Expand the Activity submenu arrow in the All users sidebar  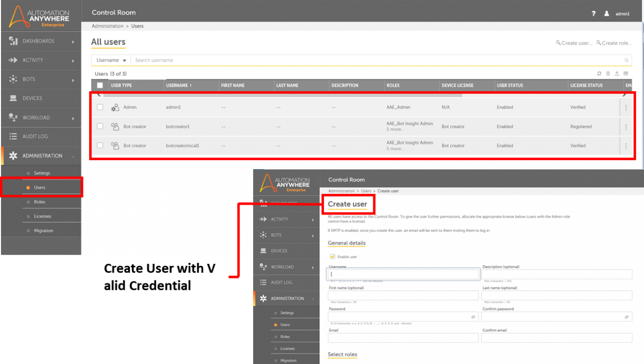[73, 61]
